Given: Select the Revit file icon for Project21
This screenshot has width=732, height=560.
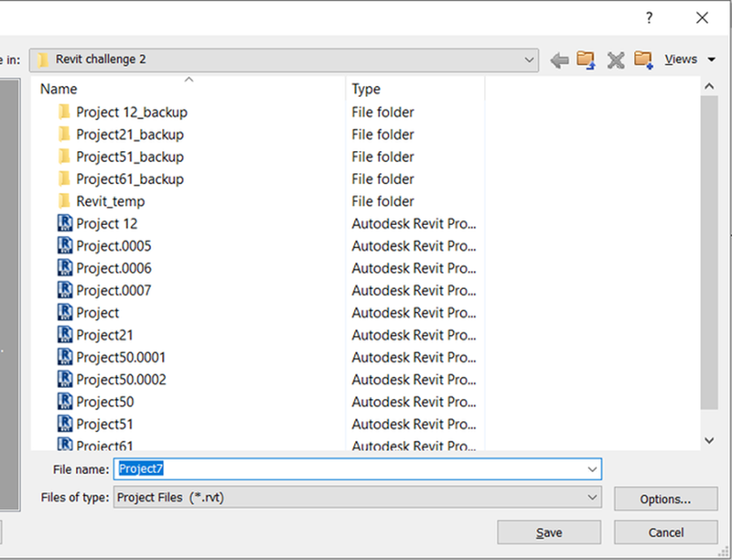Looking at the screenshot, I should click(x=65, y=335).
